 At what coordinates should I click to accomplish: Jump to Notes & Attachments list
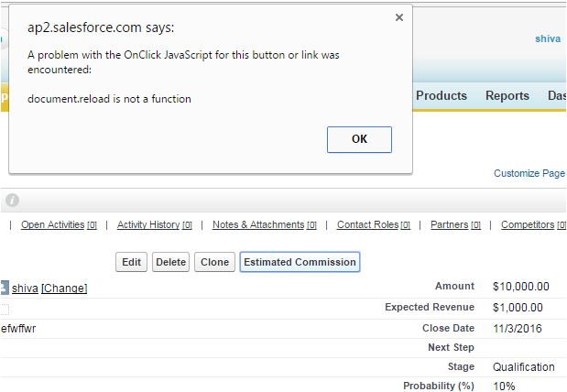tap(257, 224)
